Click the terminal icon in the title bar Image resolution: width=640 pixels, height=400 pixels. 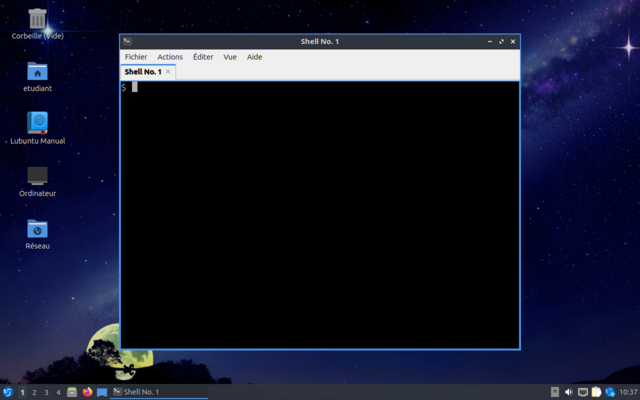(127, 41)
